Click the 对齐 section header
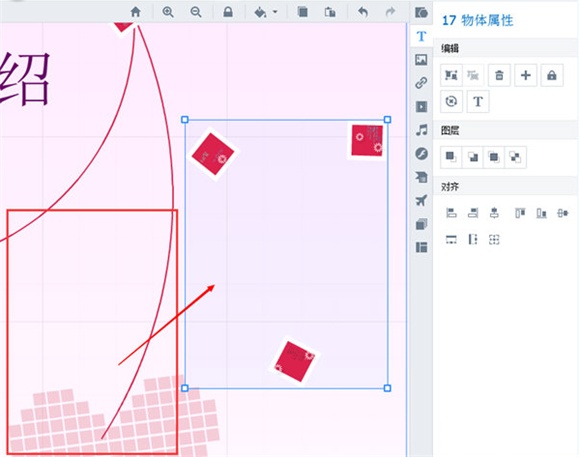 [x=450, y=187]
